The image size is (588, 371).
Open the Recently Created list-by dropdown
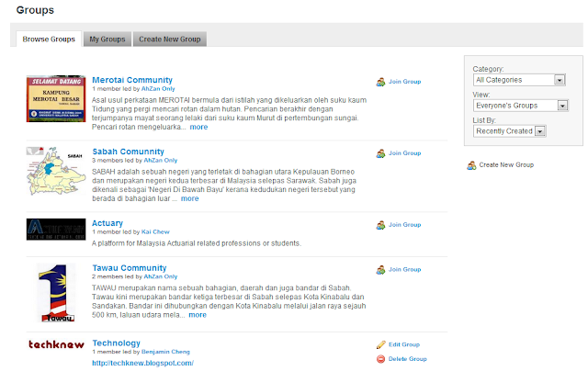coord(509,131)
